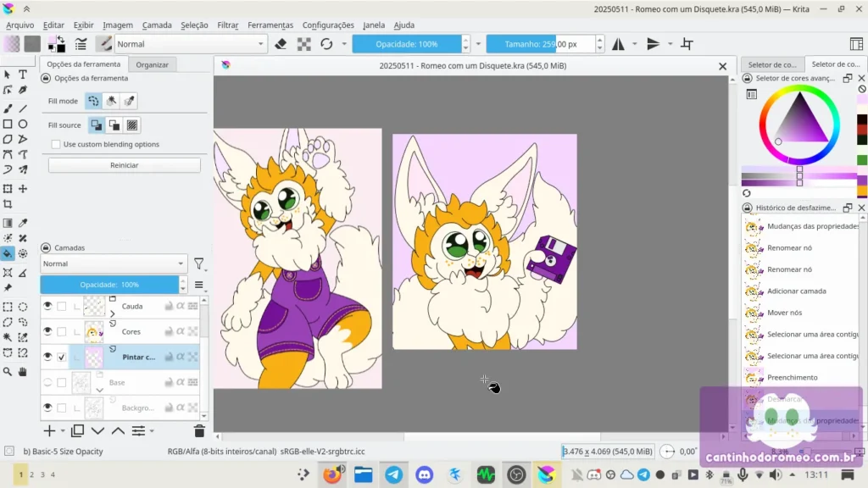Select the Elliptical Selection tool
This screenshot has width=868, height=488.
pyautogui.click(x=23, y=307)
